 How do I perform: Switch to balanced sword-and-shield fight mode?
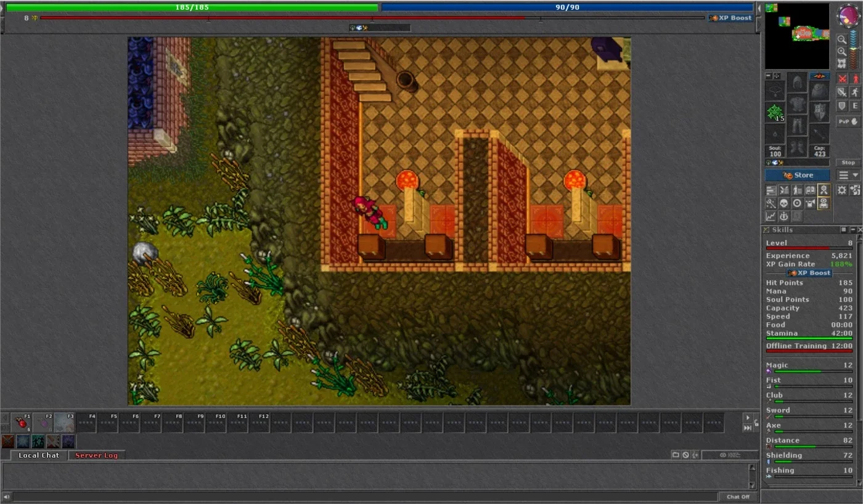[x=842, y=92]
